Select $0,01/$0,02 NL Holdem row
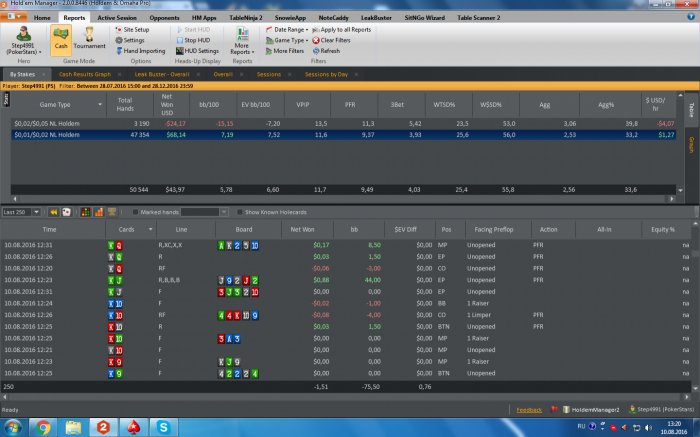 (x=343, y=135)
